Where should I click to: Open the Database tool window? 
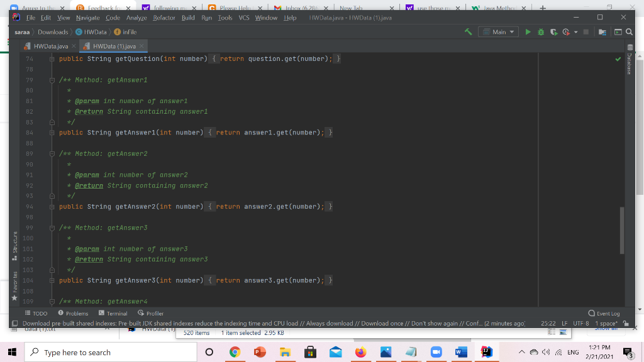pos(630,60)
